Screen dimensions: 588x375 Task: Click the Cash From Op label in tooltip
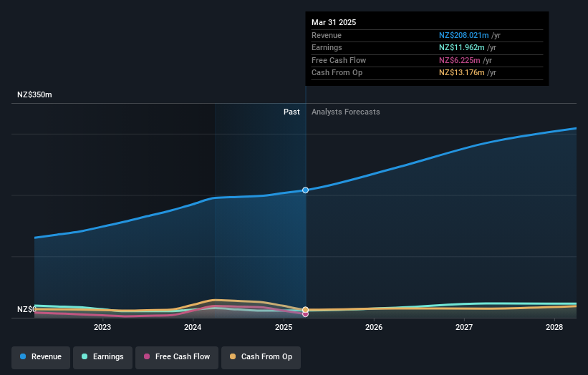(337, 73)
